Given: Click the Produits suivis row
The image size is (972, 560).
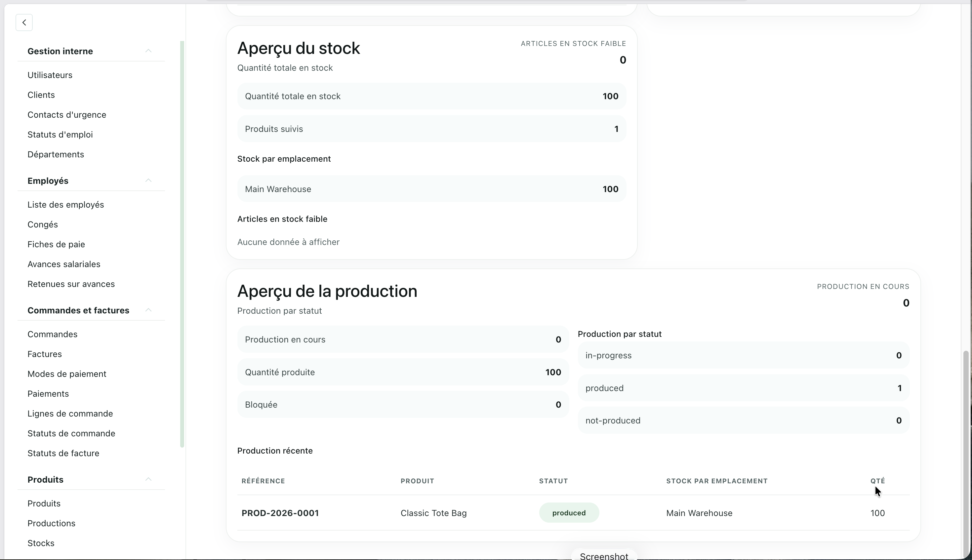Looking at the screenshot, I should coord(431,129).
